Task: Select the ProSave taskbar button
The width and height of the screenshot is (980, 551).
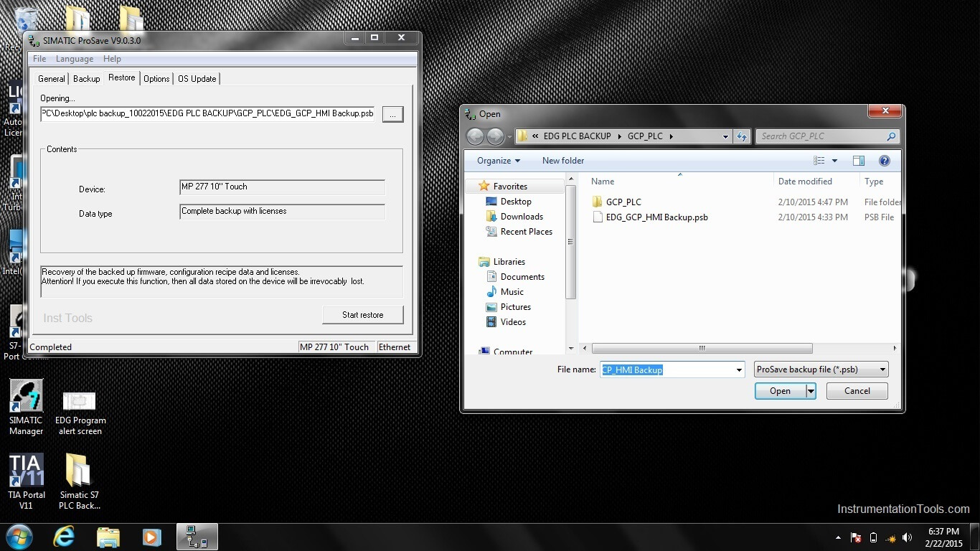Action: pyautogui.click(x=197, y=537)
